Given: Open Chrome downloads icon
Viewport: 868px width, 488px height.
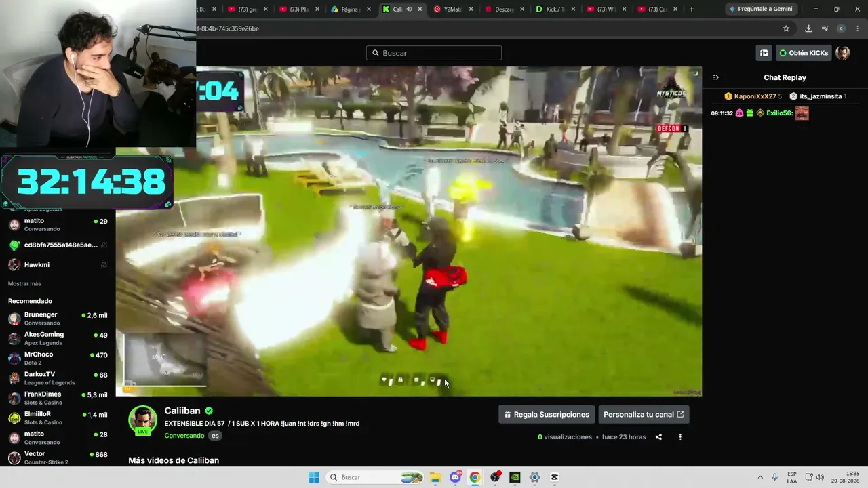Looking at the screenshot, I should (x=808, y=28).
